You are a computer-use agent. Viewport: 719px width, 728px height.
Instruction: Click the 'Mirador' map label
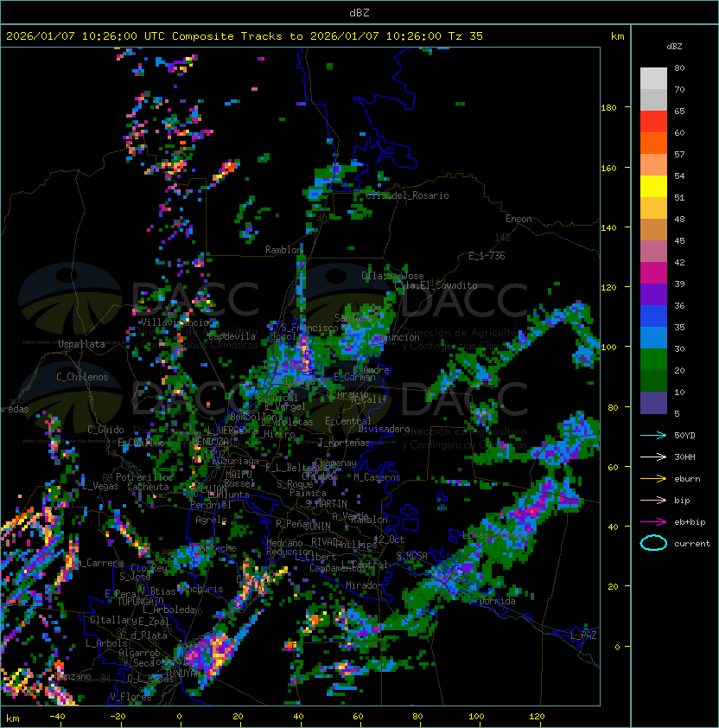click(365, 585)
